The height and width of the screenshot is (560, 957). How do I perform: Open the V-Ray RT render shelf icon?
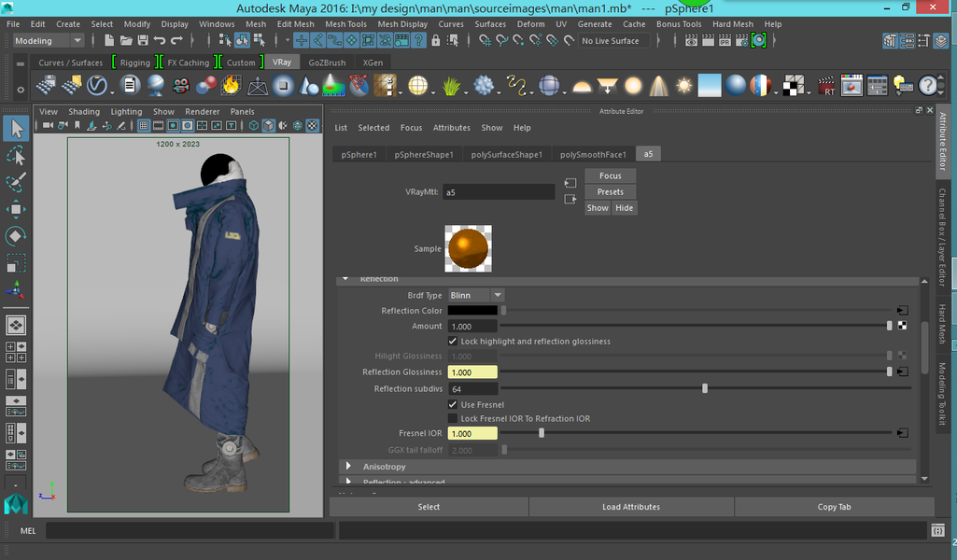pos(827,86)
